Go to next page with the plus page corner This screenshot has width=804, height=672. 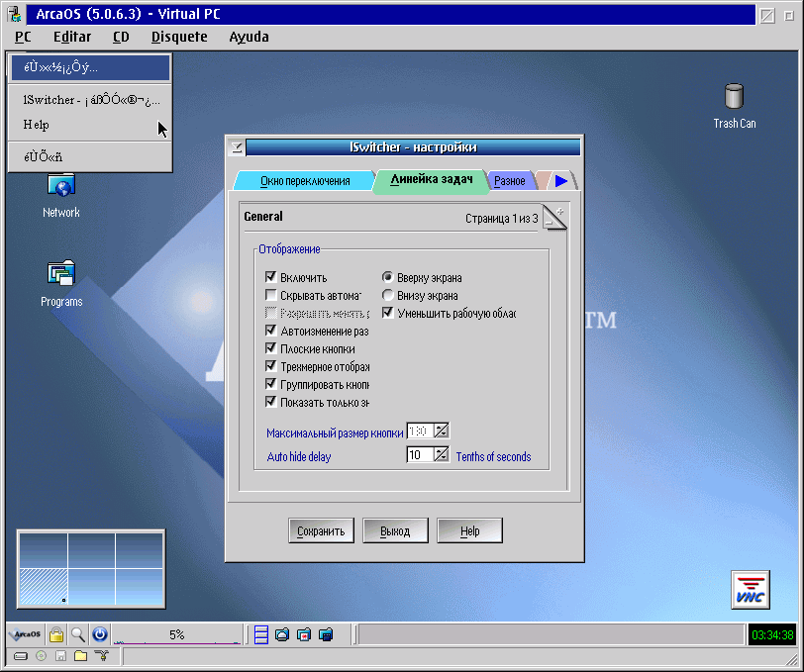[x=560, y=212]
